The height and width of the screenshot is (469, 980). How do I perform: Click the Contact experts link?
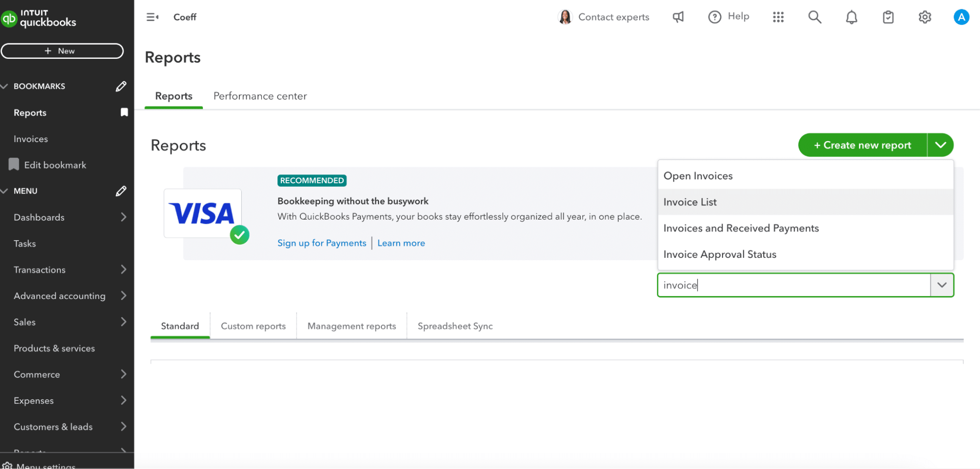pyautogui.click(x=614, y=17)
